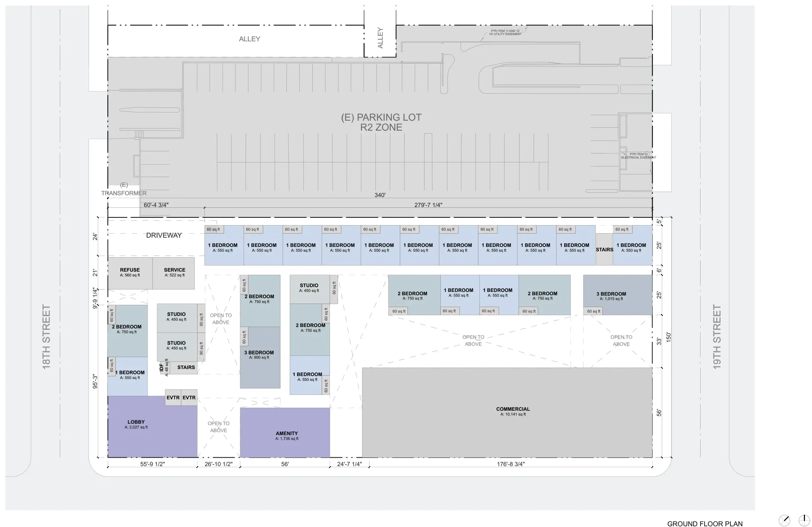
Task: Click the 1 BEDROOM unit right of top STAIRS
Action: [x=633, y=245]
